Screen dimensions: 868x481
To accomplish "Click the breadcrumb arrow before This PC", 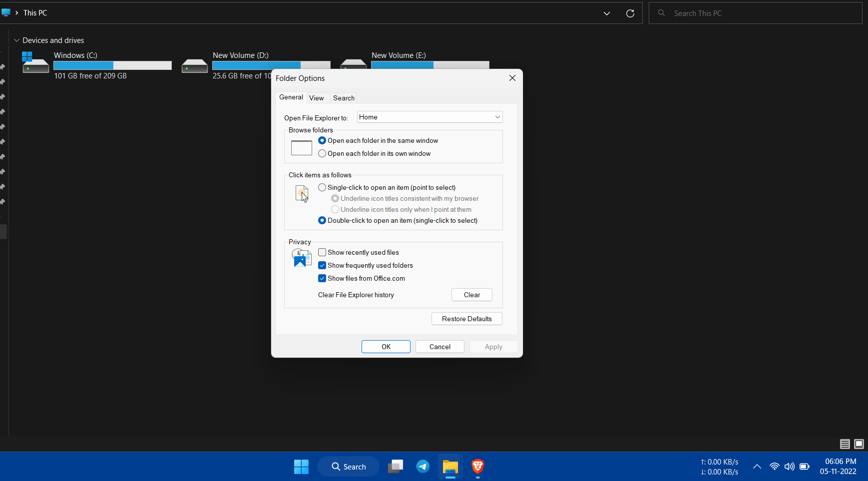I will tap(16, 13).
